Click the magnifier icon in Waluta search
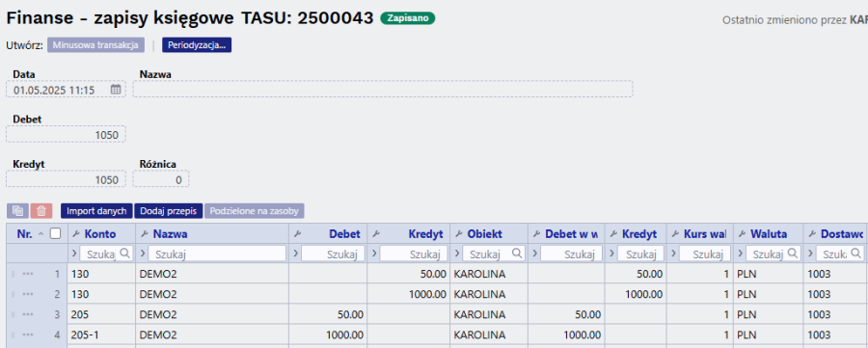Viewport: 868px width, 348px height. 792,254
